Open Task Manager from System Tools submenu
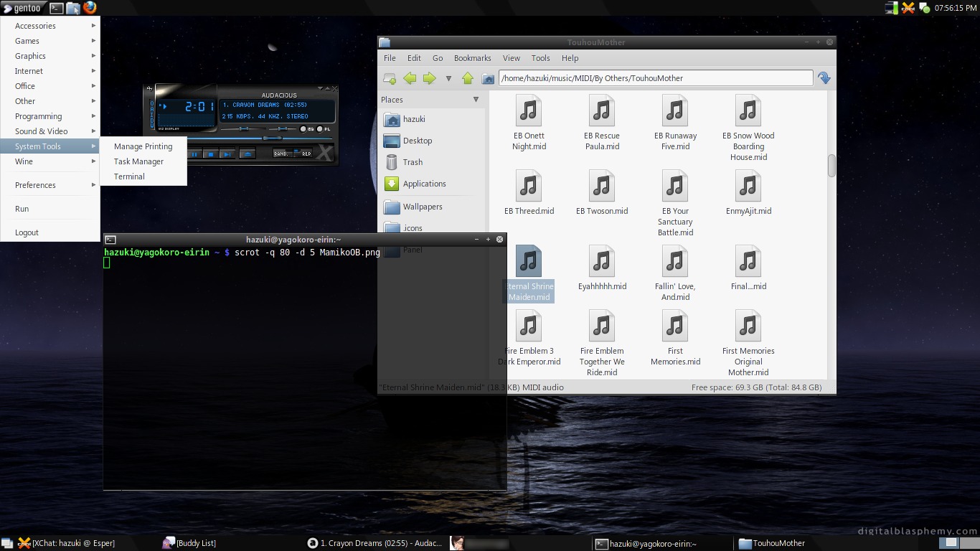Screen dimensions: 980x551 click(143, 161)
